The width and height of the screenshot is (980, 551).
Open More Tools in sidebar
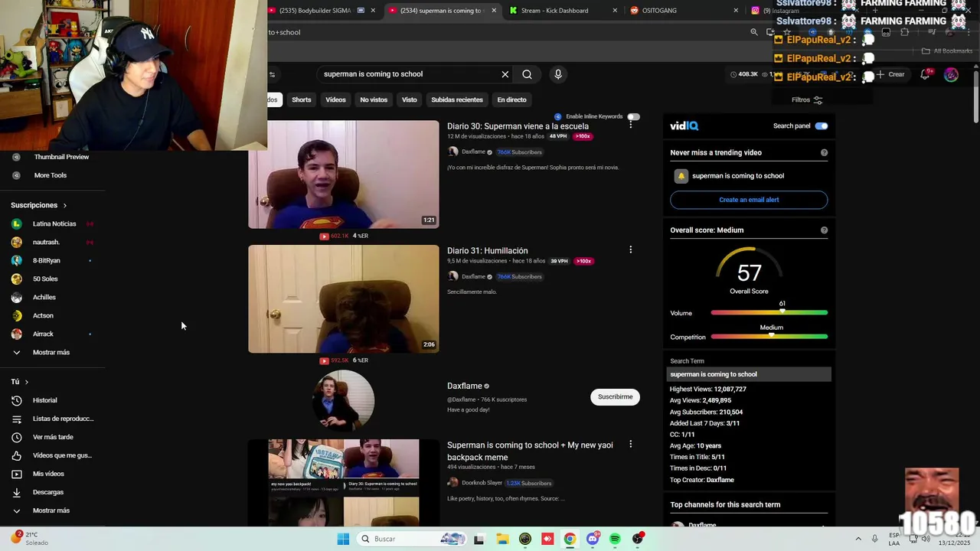point(50,175)
